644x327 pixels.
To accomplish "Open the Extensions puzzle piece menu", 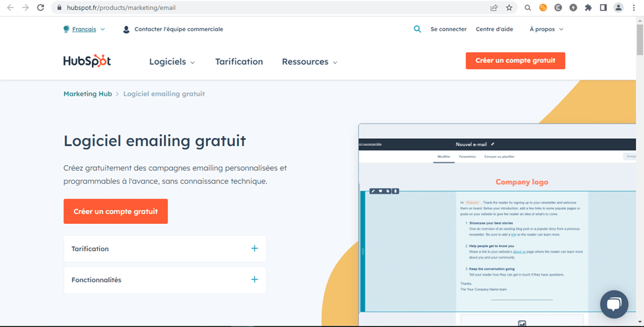I will [x=588, y=8].
